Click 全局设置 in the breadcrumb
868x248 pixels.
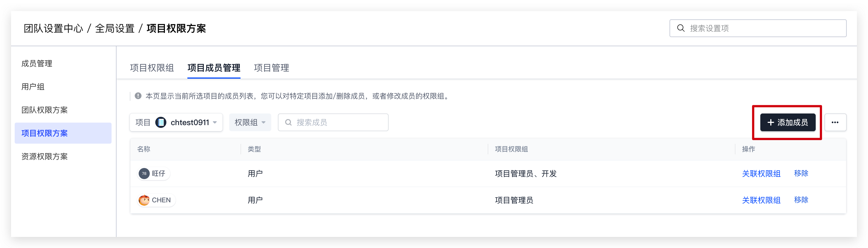115,29
